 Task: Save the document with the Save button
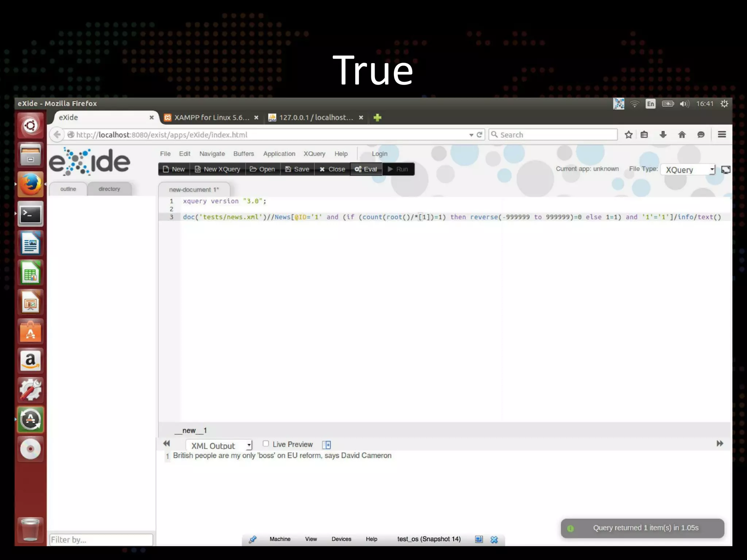click(297, 169)
